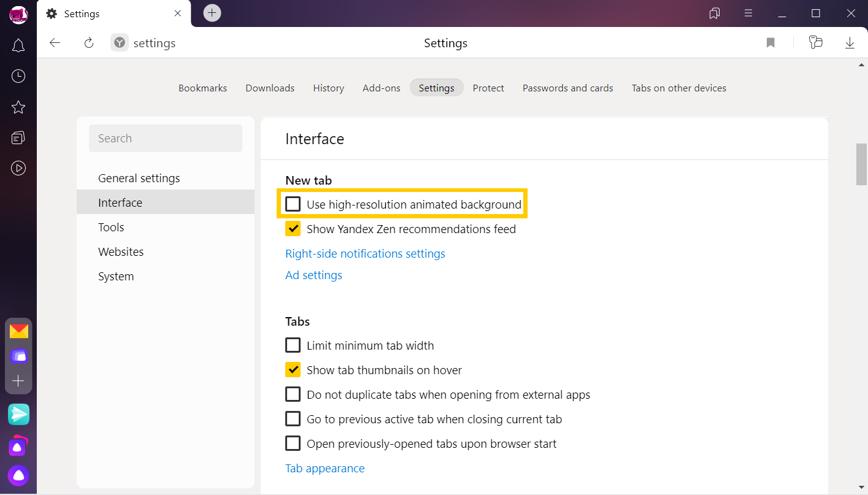Click the scrollbar up arrow
This screenshot has height=495, width=868.
click(861, 64)
